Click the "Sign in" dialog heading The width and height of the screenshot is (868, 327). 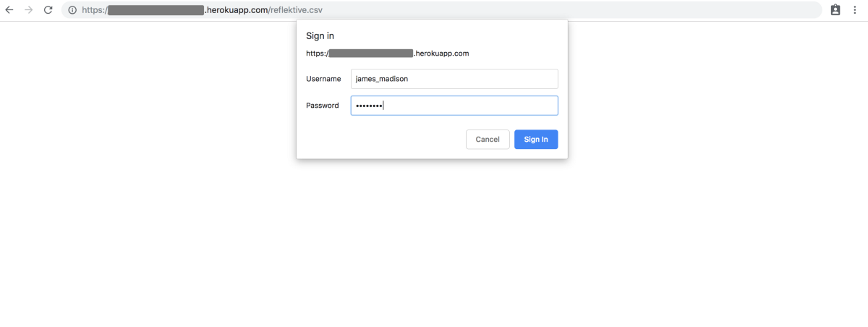pos(320,36)
